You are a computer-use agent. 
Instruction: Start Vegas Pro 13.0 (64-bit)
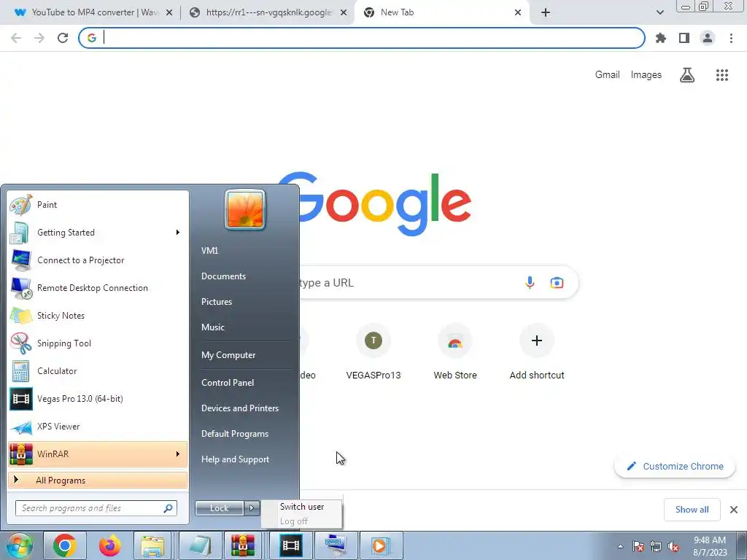click(98, 399)
